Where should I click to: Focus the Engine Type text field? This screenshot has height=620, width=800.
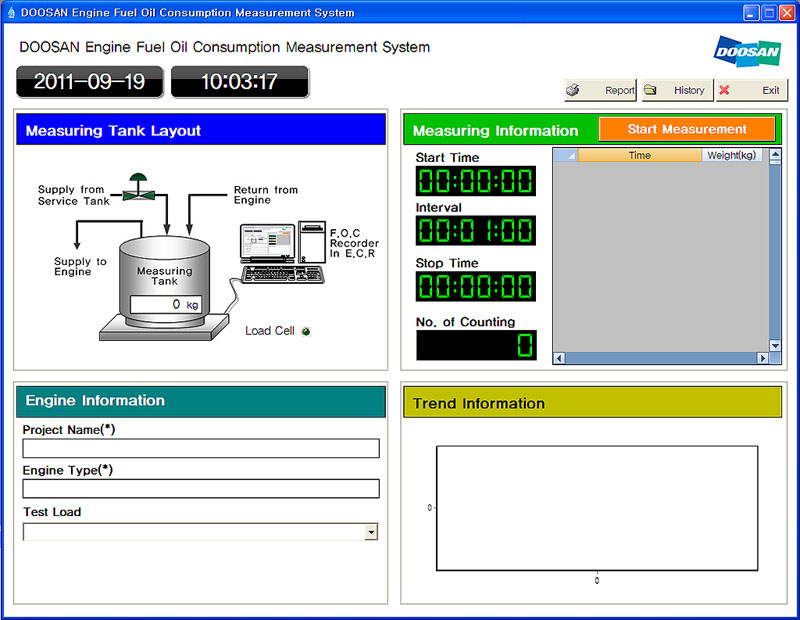click(201, 488)
